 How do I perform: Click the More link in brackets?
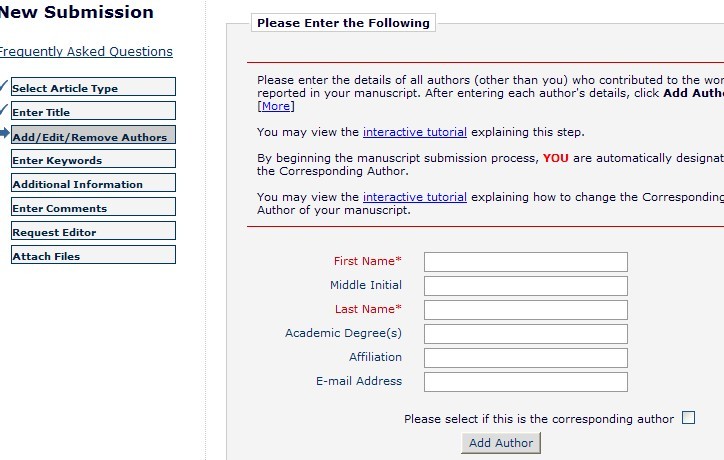276,106
